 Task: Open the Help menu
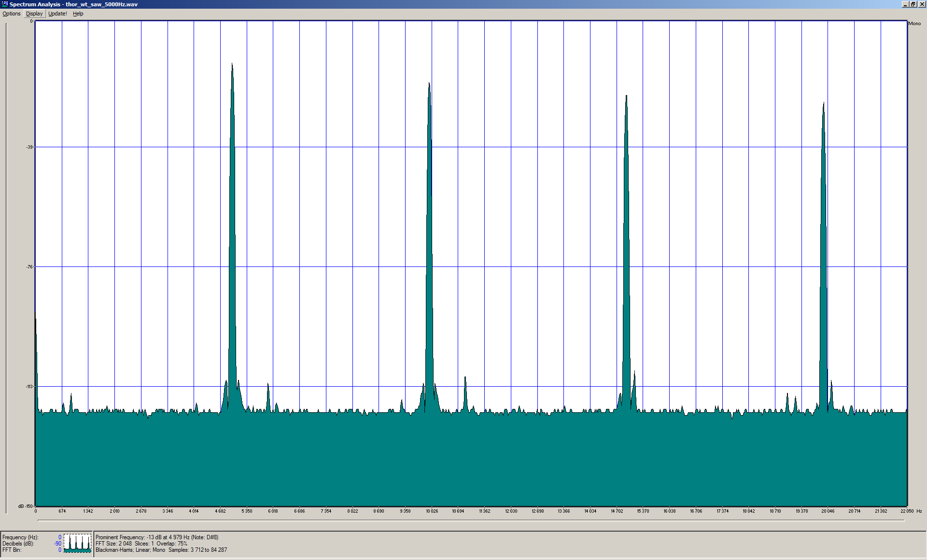pos(78,14)
